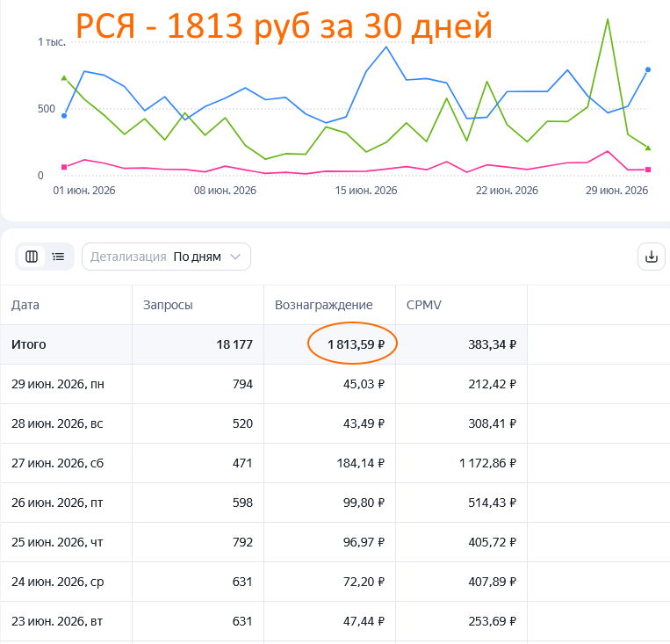Viewport: 670px width, 644px height.
Task: Click total reward 1 813,59 ₽
Action: [356, 344]
